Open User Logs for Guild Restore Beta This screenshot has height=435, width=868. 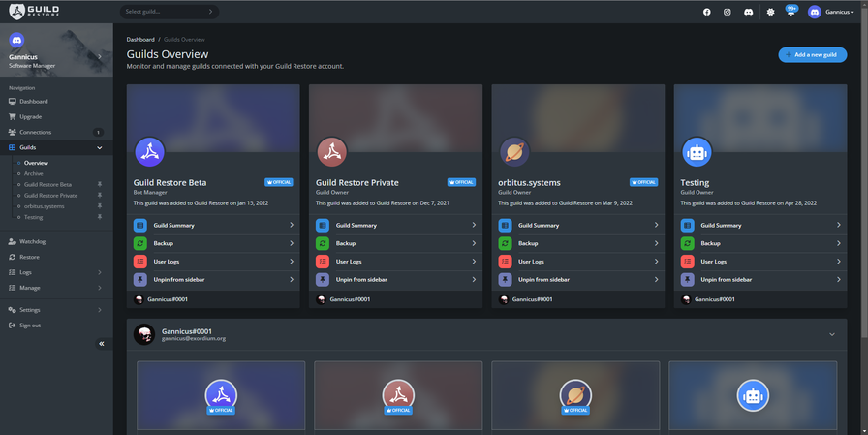213,262
